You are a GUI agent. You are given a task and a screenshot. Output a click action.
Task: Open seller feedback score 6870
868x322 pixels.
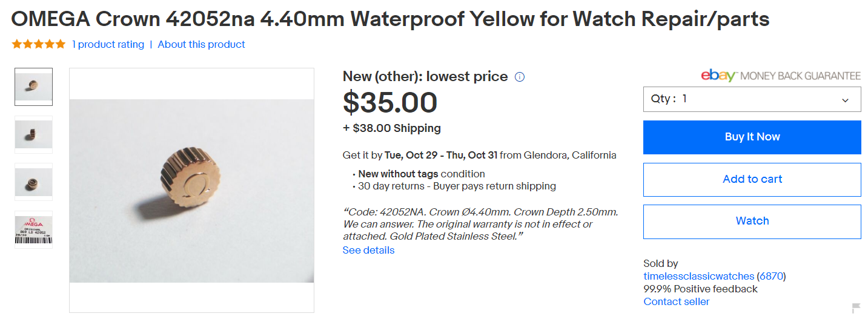(771, 276)
